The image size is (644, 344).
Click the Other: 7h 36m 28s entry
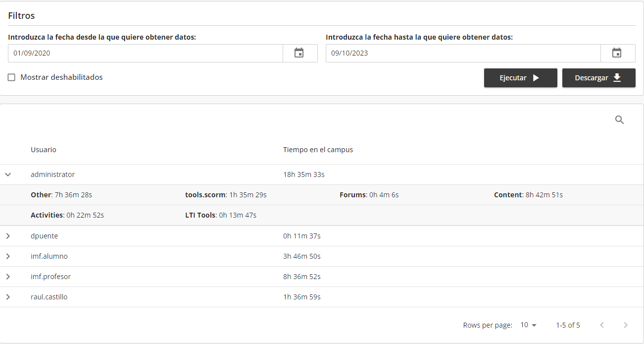(61, 195)
